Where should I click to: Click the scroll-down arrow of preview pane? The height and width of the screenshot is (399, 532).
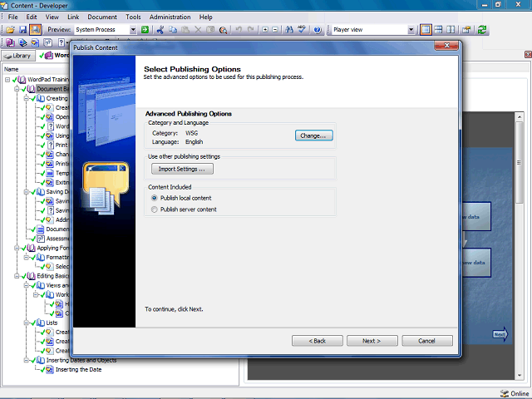pos(520,376)
